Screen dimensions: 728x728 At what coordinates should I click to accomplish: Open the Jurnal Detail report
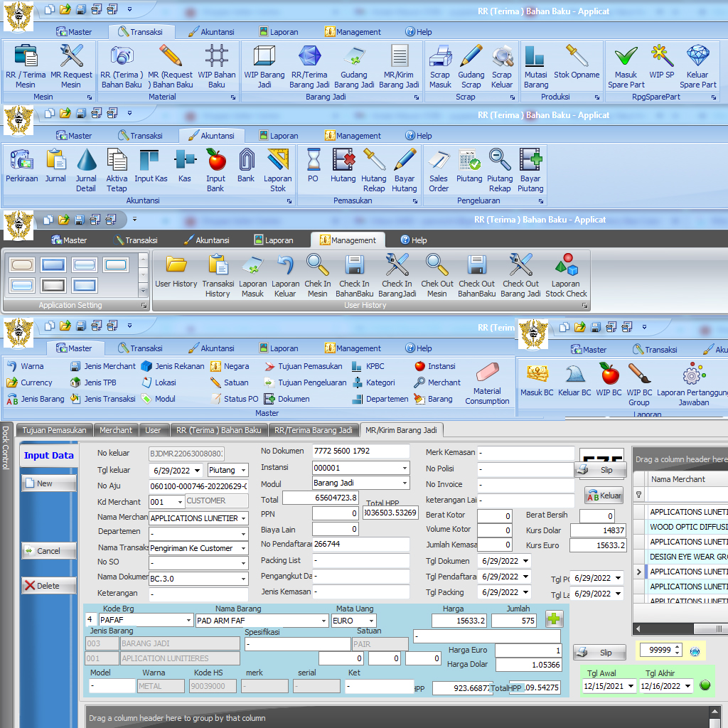(x=86, y=171)
